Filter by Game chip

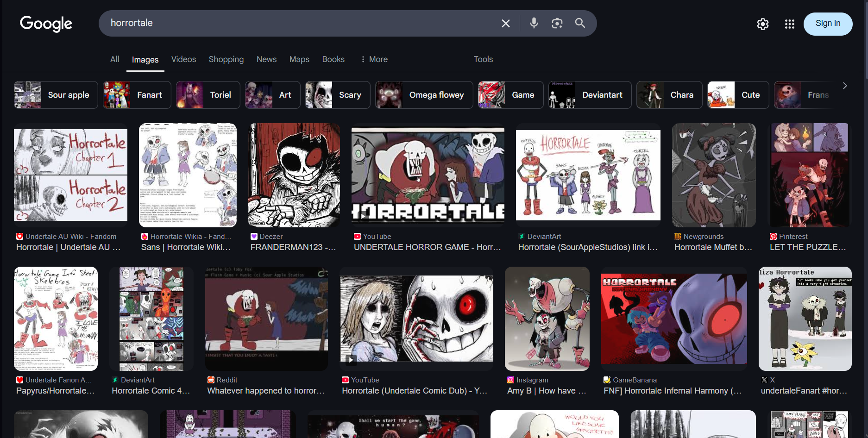coord(511,95)
